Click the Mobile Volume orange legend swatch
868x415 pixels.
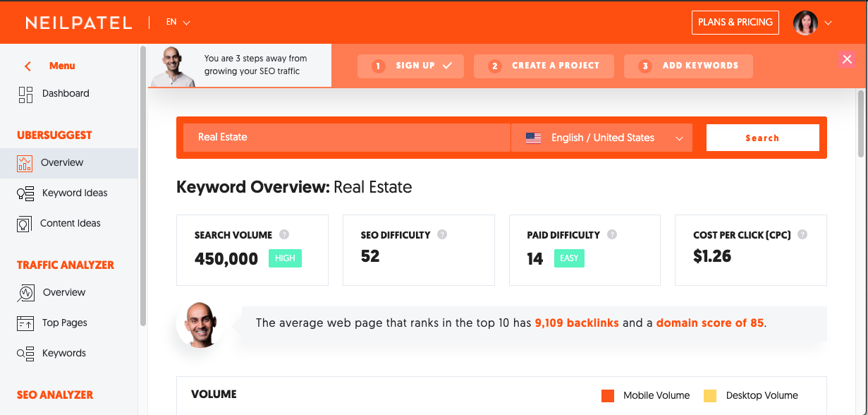click(608, 396)
